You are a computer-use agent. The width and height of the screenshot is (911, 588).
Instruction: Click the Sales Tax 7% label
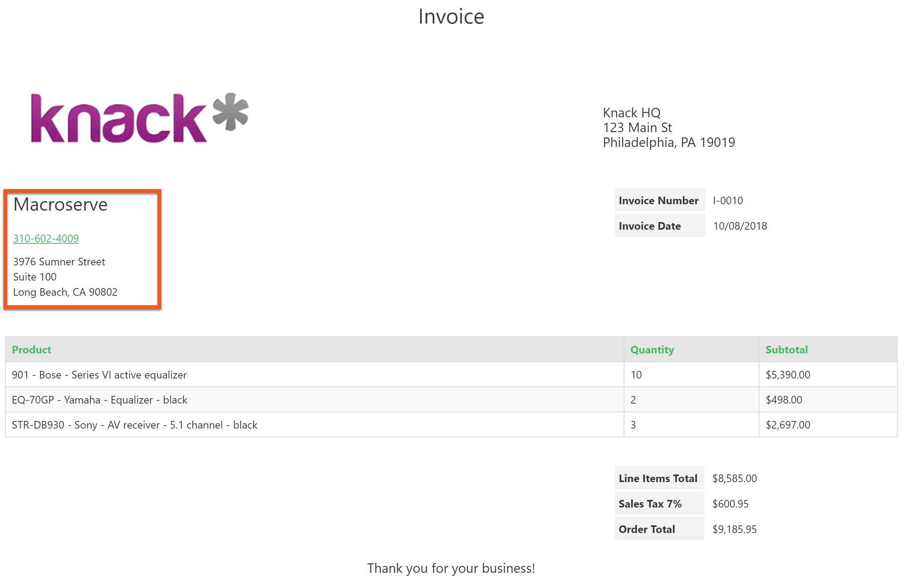pos(650,504)
